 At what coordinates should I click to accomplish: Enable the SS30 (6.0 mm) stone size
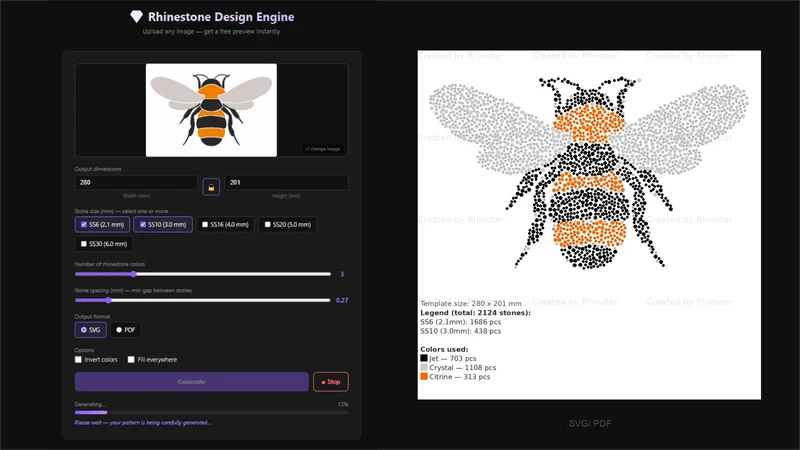tap(104, 244)
